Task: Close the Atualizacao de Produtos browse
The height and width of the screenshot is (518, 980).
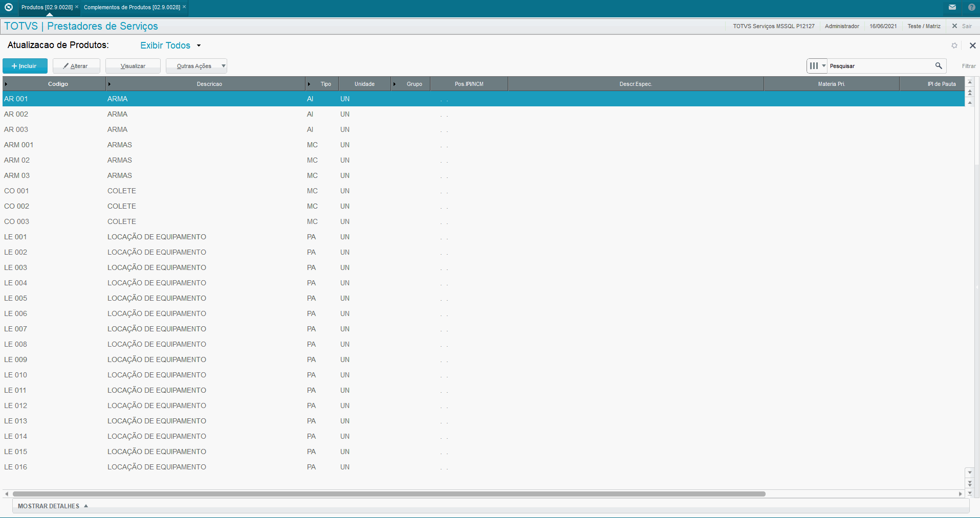Action: pos(973,46)
